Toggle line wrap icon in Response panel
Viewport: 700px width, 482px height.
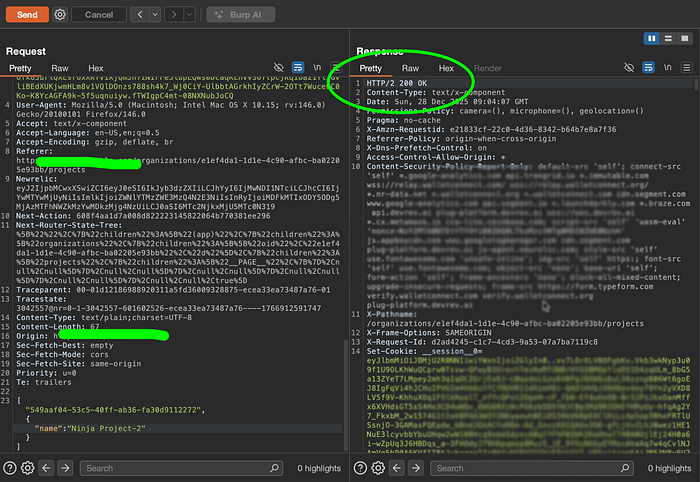pyautogui.click(x=648, y=67)
